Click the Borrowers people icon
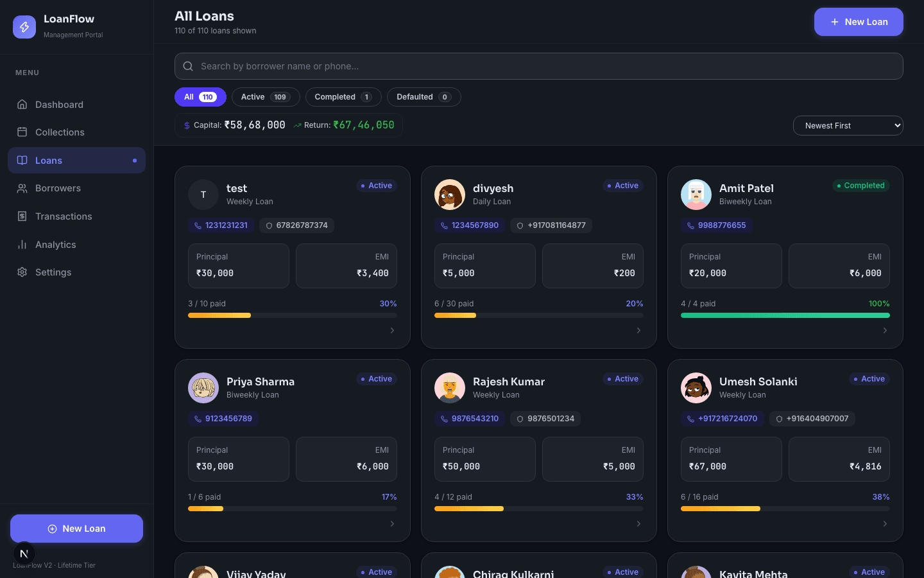924x578 pixels. point(22,188)
